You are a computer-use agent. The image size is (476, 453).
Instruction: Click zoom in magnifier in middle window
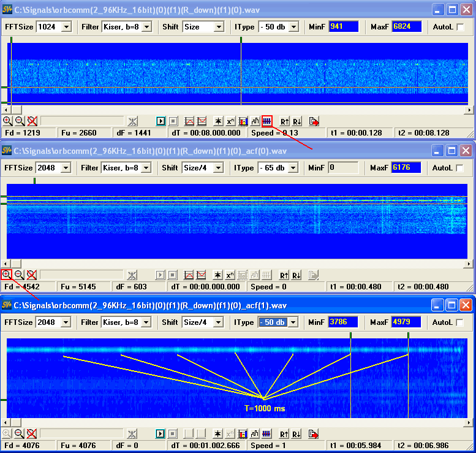[7, 275]
